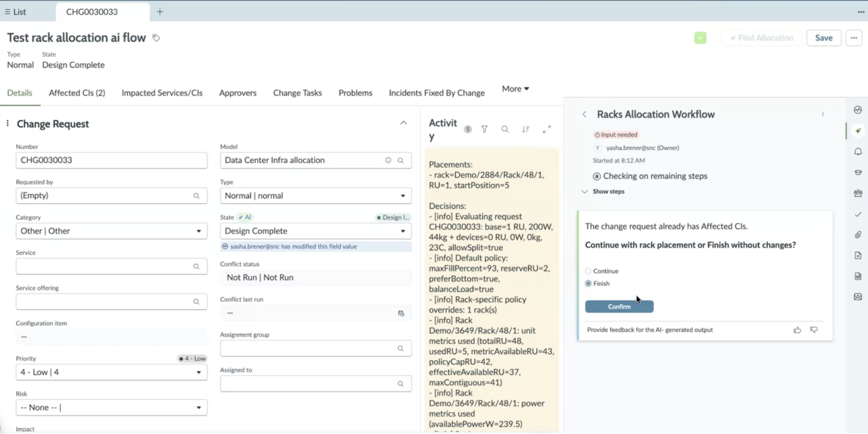Click the thumbs down feedback icon
Image resolution: width=868 pixels, height=434 pixels.
pyautogui.click(x=814, y=330)
